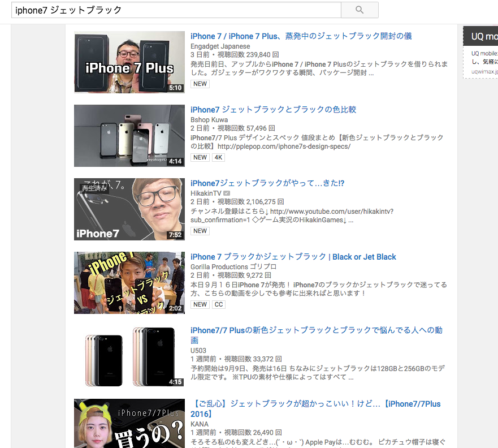Click the text 視聴回数 239,840 回
Screen dimensions: 498x448
(248, 55)
